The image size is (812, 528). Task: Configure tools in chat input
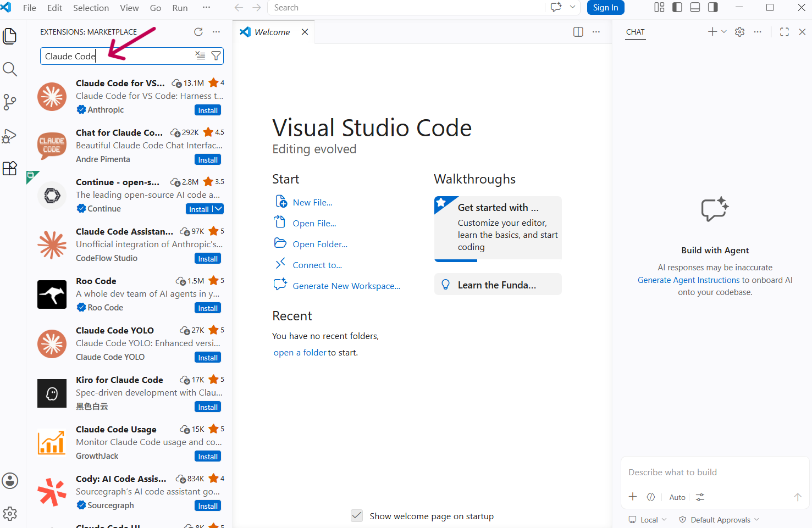pyautogui.click(x=700, y=497)
